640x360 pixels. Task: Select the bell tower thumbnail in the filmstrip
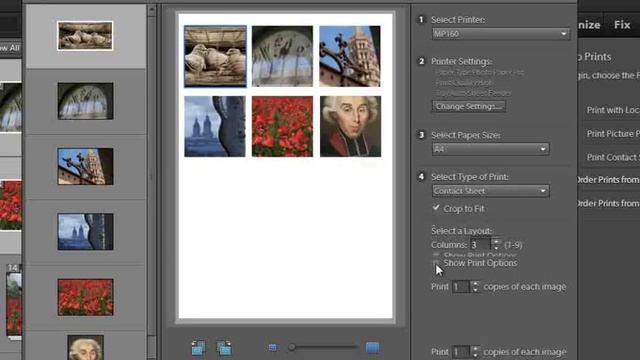pyautogui.click(x=85, y=167)
